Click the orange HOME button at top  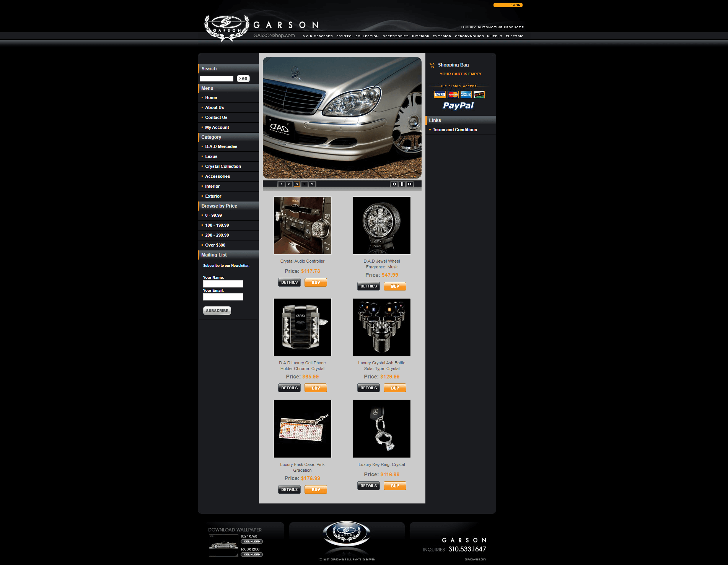(x=508, y=5)
